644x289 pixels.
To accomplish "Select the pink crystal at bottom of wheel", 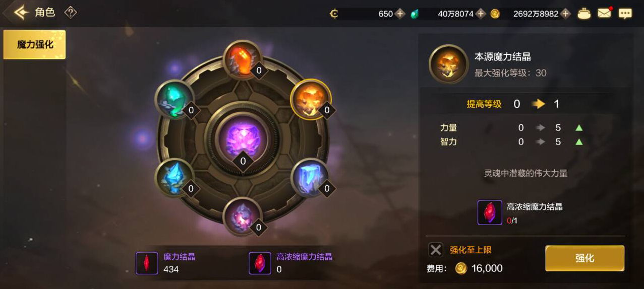I will 243,217.
